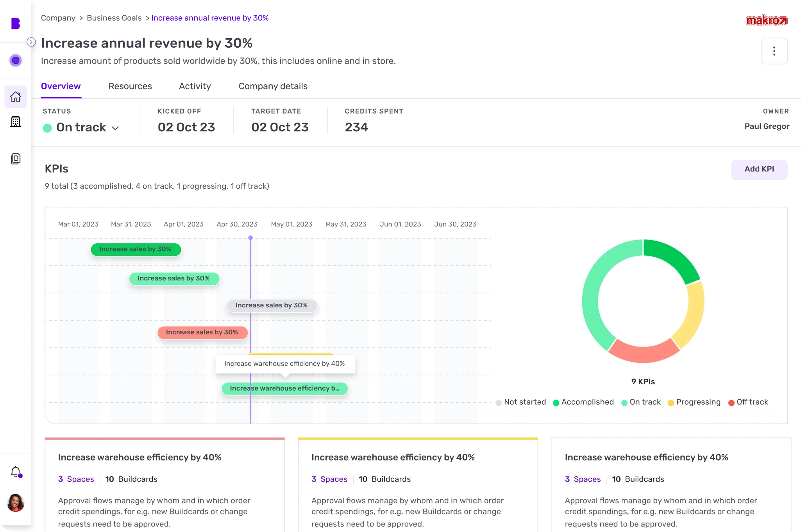The image size is (801, 532).
Task: Open Spaces link in yellow-bordered KPI card
Action: [329, 479]
